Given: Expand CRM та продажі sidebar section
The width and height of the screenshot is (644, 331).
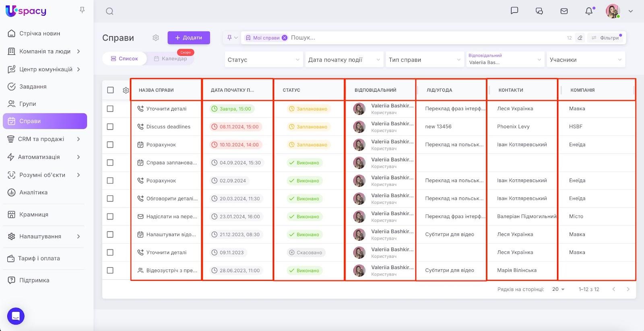Looking at the screenshot, I should pos(78,139).
